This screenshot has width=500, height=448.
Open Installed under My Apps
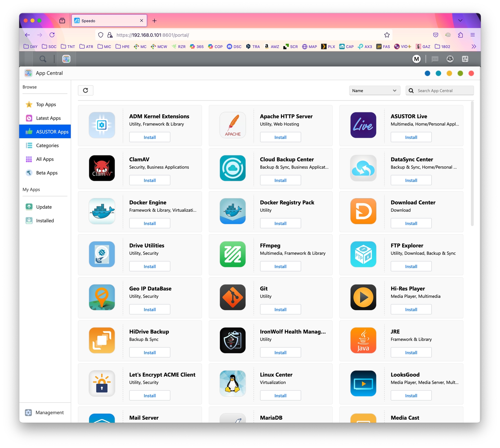(x=45, y=221)
